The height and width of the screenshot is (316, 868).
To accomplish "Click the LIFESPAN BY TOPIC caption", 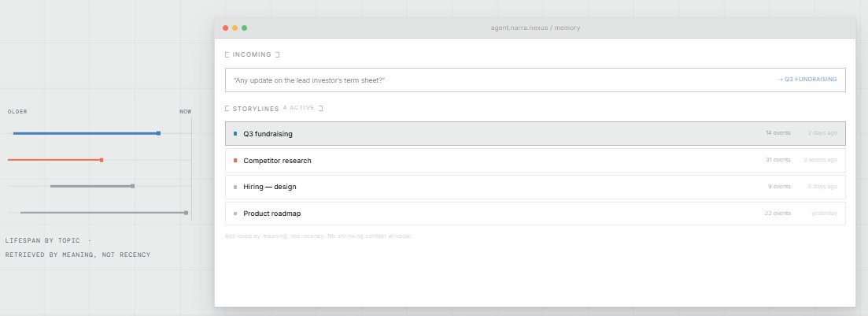I will point(42,240).
